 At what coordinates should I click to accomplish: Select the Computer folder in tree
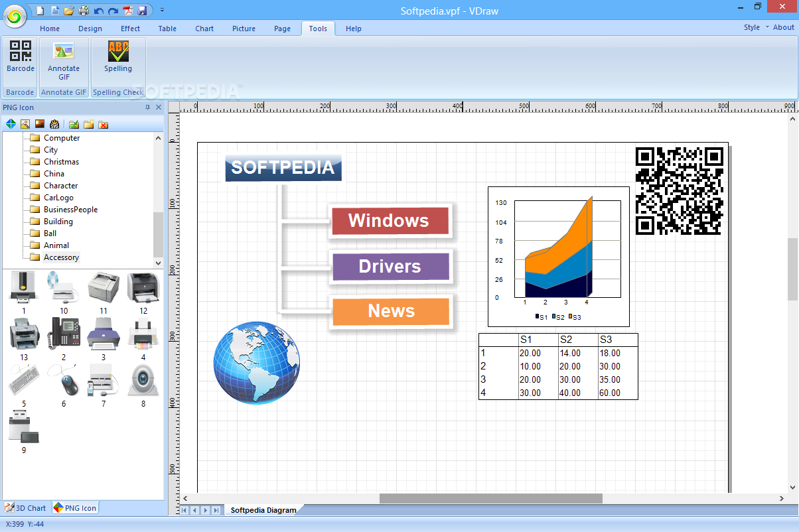pyautogui.click(x=62, y=138)
